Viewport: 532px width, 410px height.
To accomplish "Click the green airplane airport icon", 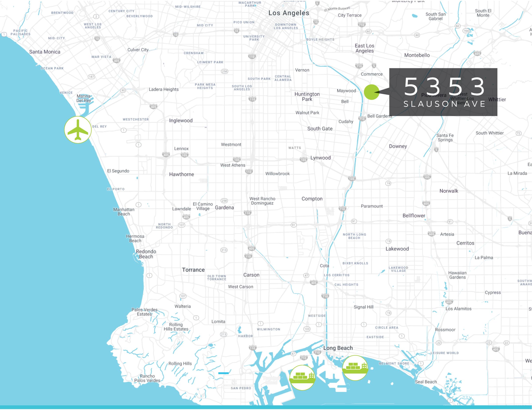I will click(78, 130).
